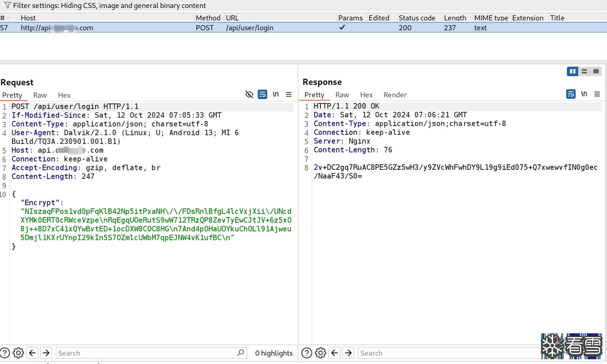Click the User-Agent header in request
607x364 pixels.
click(125, 137)
